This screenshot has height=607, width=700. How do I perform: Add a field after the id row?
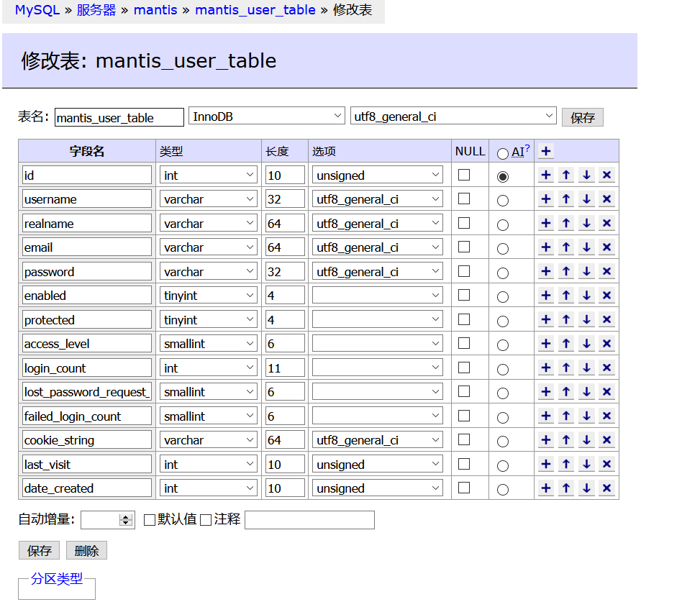click(x=545, y=175)
